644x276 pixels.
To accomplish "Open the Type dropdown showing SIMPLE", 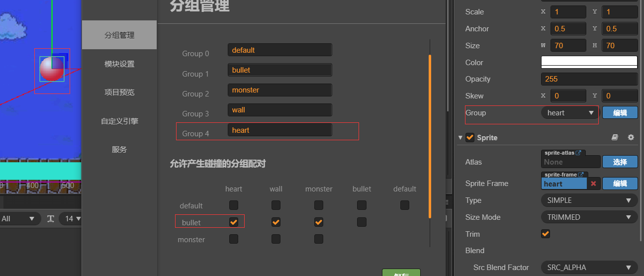I will (589, 200).
